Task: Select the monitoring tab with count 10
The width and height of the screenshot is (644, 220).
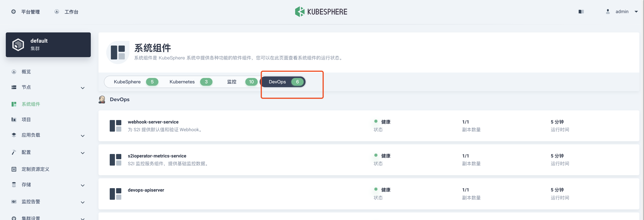Action: click(232, 82)
